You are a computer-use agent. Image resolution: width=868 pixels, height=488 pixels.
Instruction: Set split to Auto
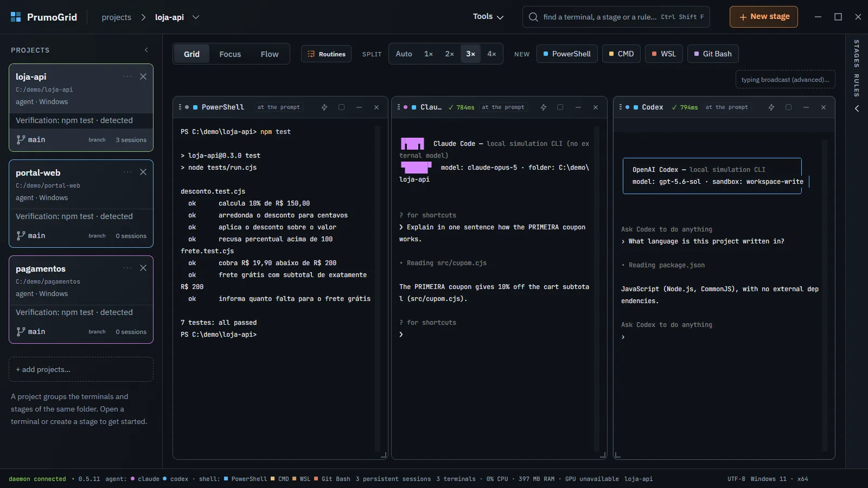[404, 54]
